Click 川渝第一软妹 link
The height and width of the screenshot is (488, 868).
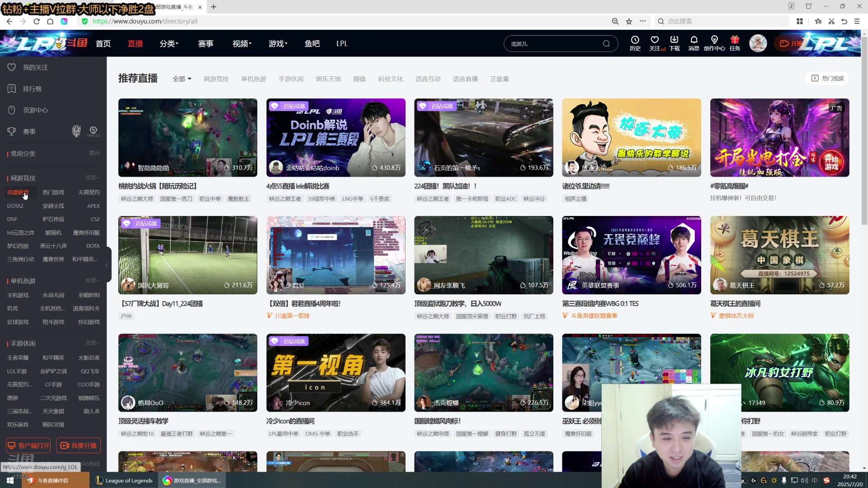[292, 316]
